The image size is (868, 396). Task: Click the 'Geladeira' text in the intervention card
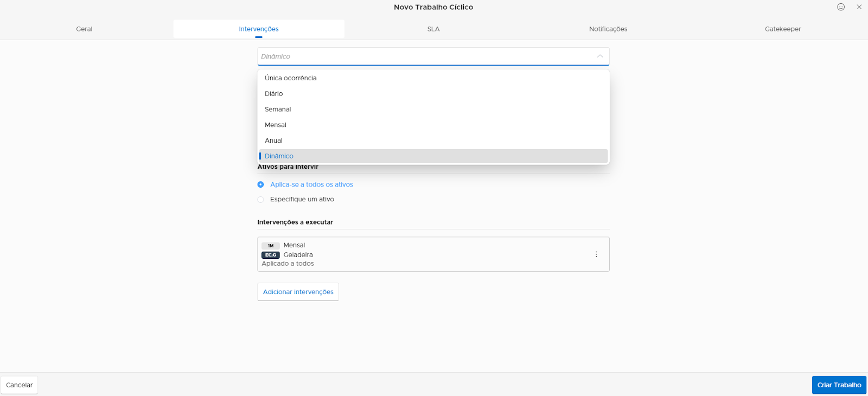[298, 255]
